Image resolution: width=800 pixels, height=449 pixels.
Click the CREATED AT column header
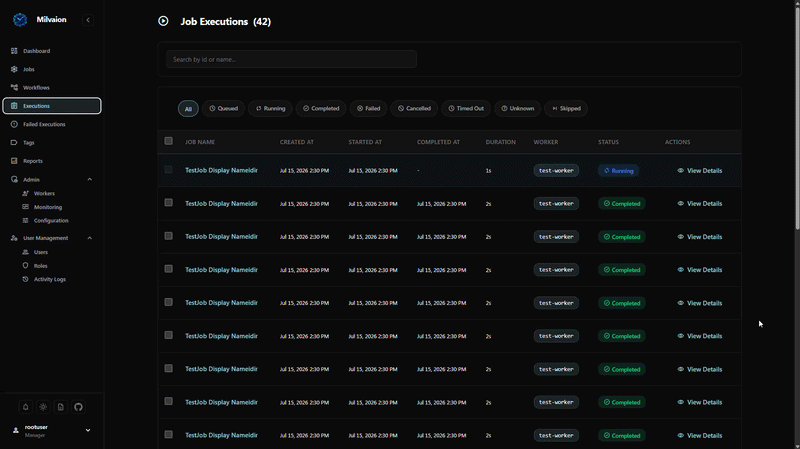click(297, 142)
